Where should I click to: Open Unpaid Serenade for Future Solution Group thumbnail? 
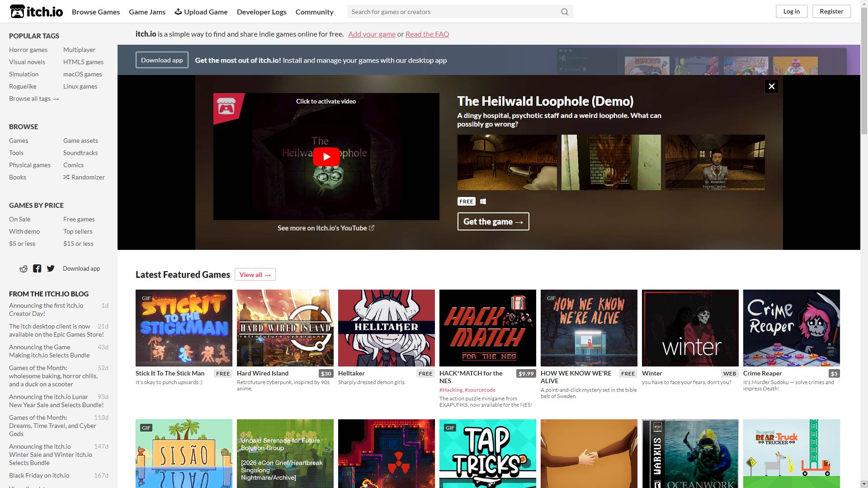(x=285, y=454)
